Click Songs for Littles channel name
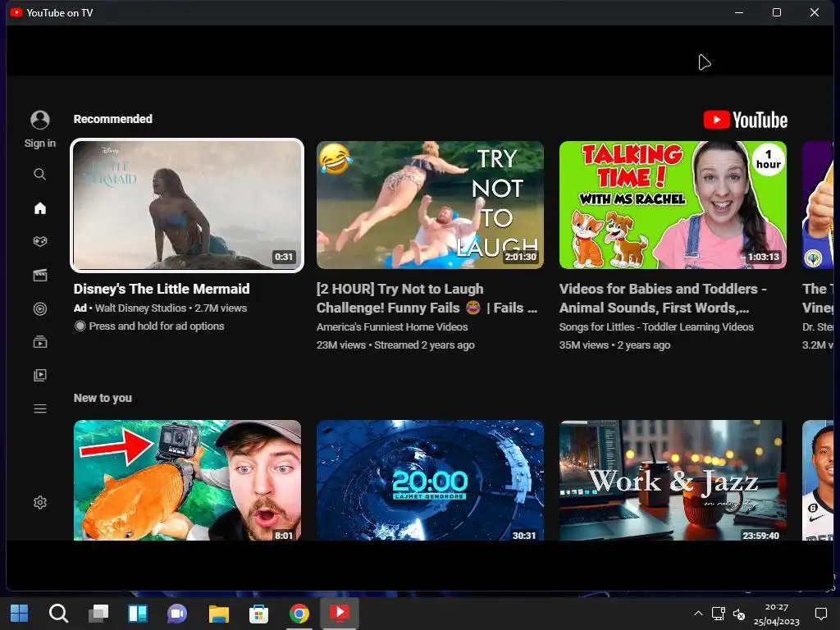The width and height of the screenshot is (840, 630). coord(656,326)
